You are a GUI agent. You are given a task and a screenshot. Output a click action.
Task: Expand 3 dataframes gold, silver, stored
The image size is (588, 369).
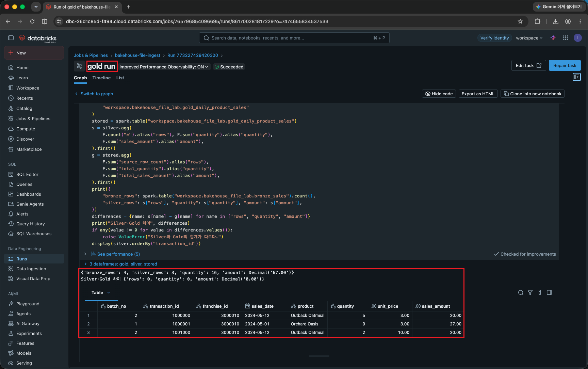120,264
